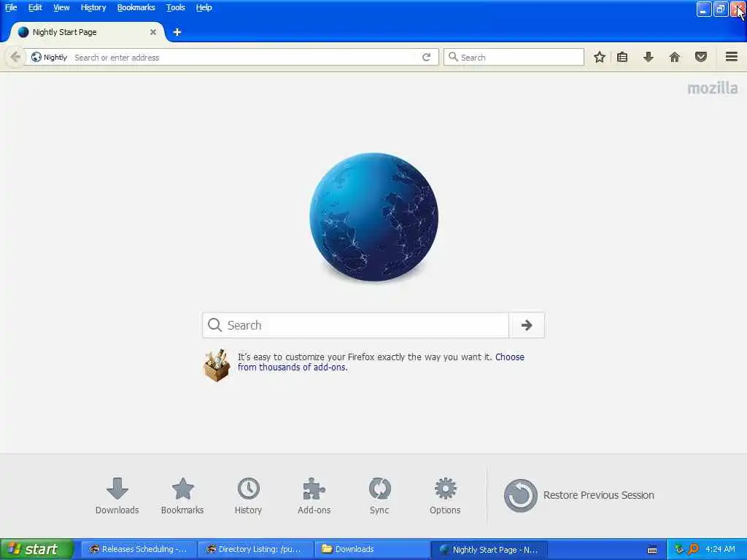Follow the Choose from thousands of add-ons link
The height and width of the screenshot is (560, 747).
[381, 362]
